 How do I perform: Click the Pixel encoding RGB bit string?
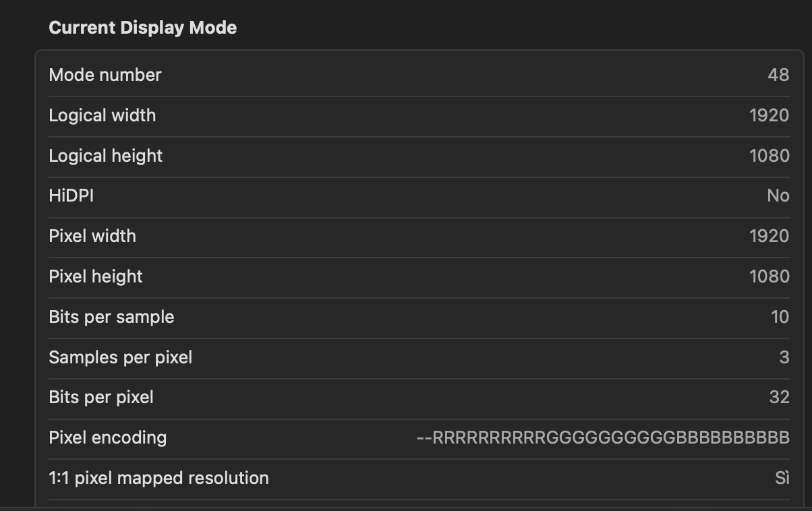point(602,438)
